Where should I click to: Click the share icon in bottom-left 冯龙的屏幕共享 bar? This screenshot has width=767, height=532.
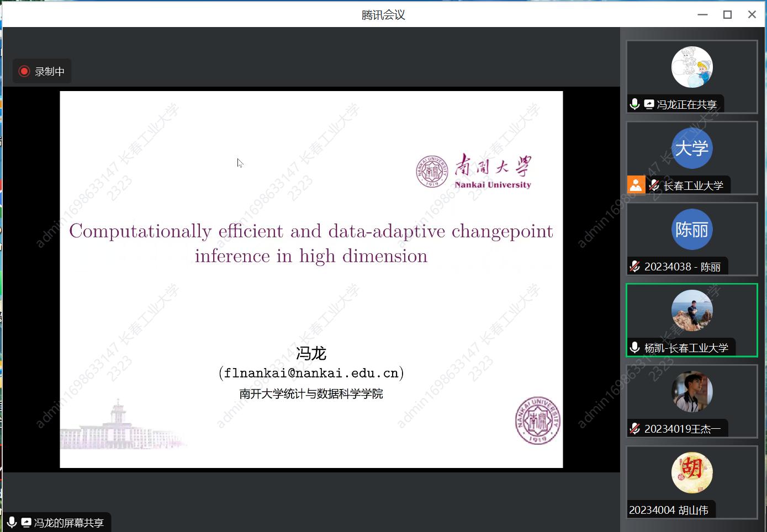(x=26, y=522)
